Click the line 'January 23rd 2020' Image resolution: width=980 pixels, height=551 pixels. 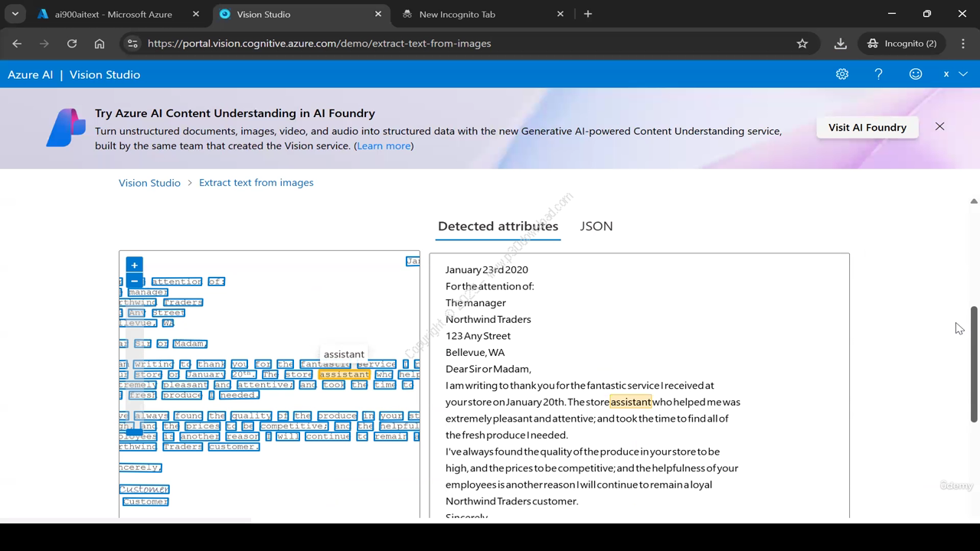[487, 269]
